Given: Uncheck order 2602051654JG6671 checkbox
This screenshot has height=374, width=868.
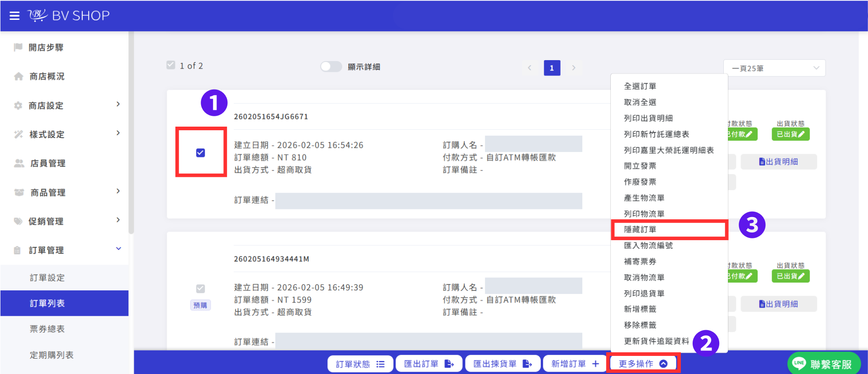Looking at the screenshot, I should click(201, 153).
